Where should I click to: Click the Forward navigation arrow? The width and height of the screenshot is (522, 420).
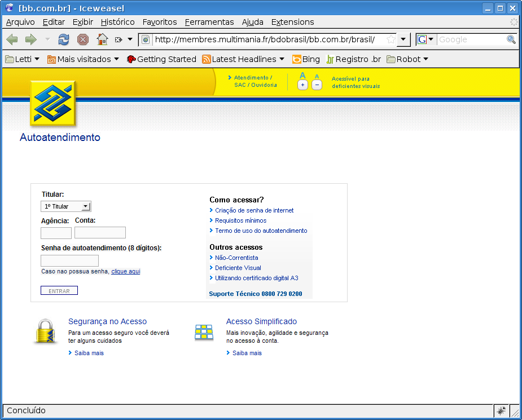31,39
